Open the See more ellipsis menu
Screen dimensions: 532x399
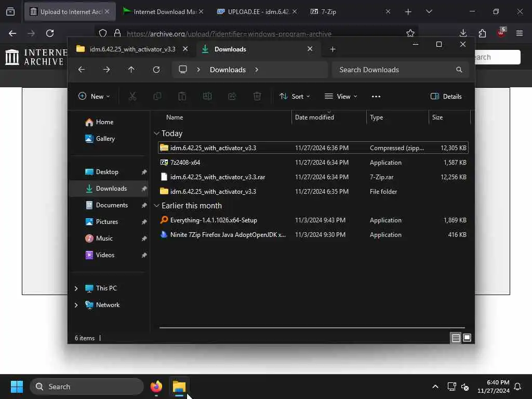coord(376,96)
